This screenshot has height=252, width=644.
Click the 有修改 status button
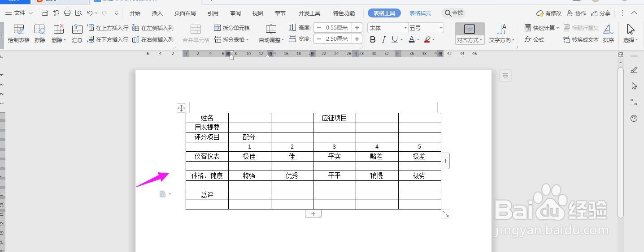tap(549, 13)
